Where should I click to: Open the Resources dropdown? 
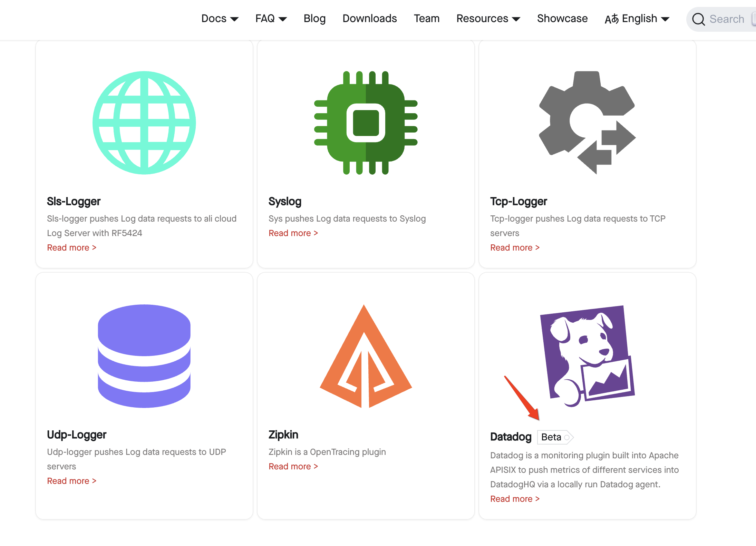point(488,19)
